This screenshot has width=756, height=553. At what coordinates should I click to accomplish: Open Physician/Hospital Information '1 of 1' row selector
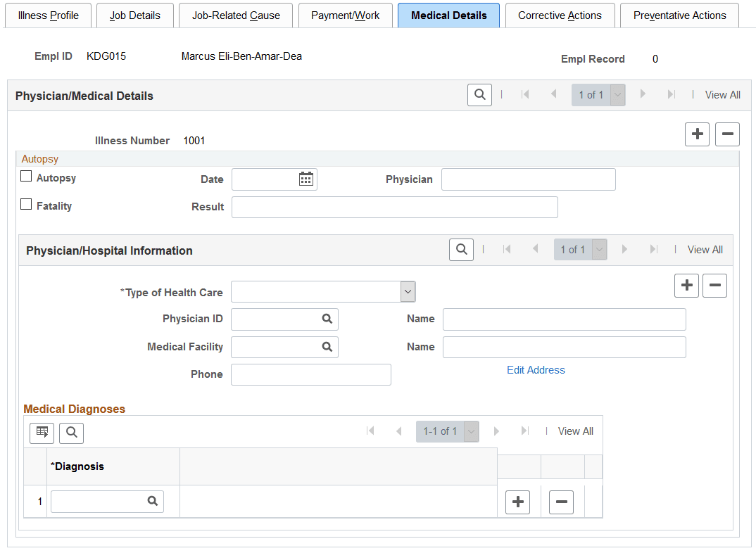click(x=580, y=250)
